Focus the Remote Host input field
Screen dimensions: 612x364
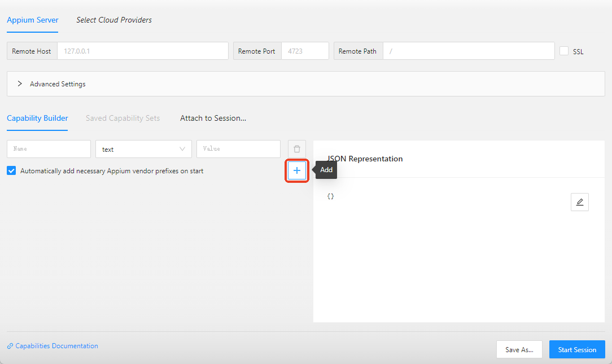tap(143, 51)
